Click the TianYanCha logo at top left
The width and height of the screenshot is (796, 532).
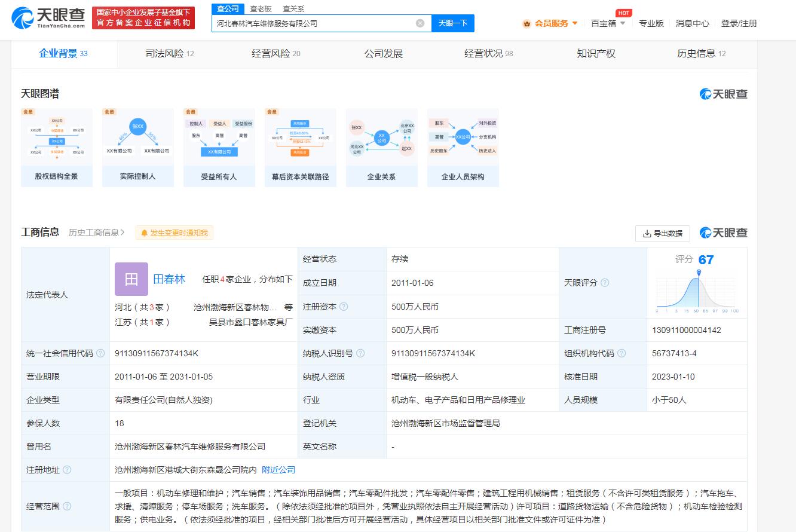[x=48, y=18]
